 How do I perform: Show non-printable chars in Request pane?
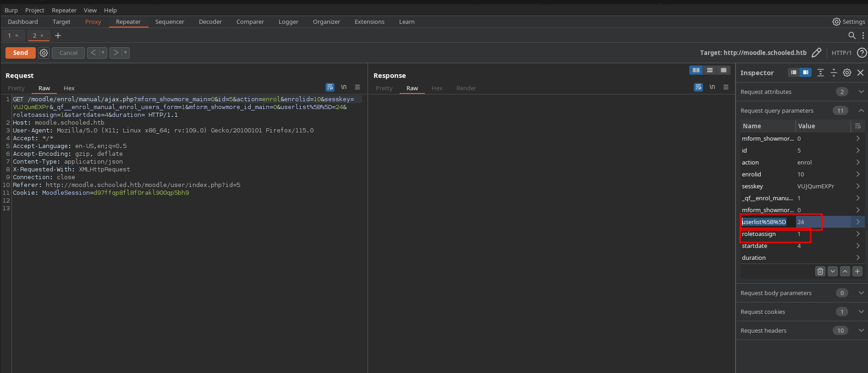[x=344, y=87]
